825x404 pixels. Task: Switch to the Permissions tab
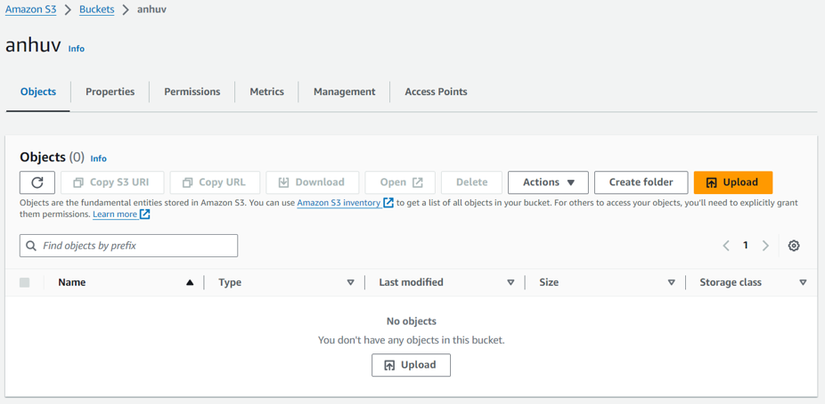[x=192, y=92]
